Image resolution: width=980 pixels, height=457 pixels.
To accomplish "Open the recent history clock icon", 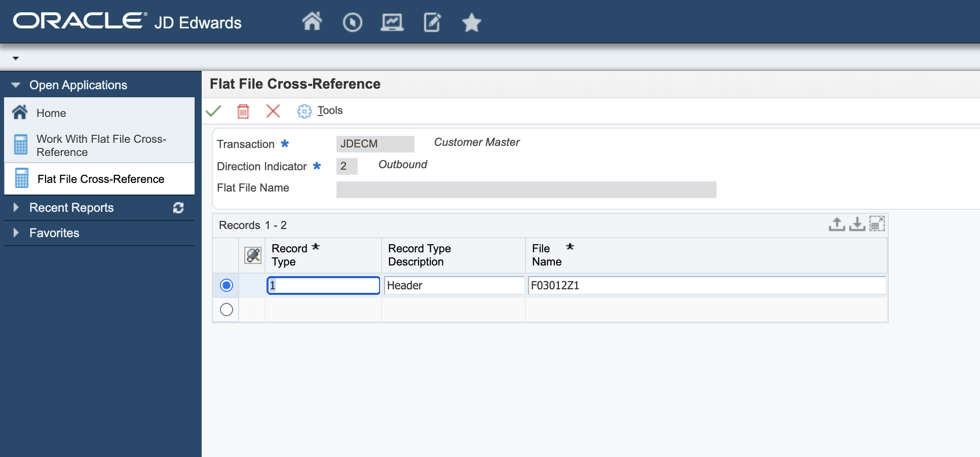I will (352, 22).
